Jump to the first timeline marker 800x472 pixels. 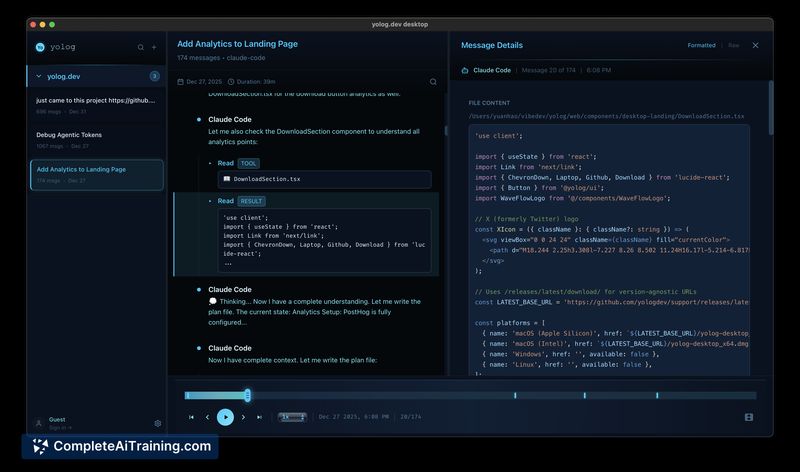pos(515,395)
